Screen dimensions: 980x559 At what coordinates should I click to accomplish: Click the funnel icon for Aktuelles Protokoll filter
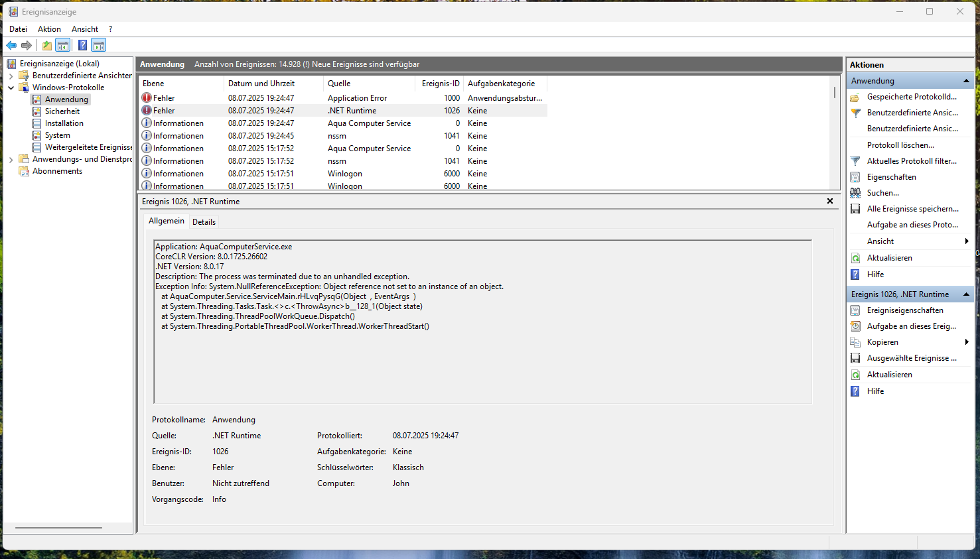(855, 161)
